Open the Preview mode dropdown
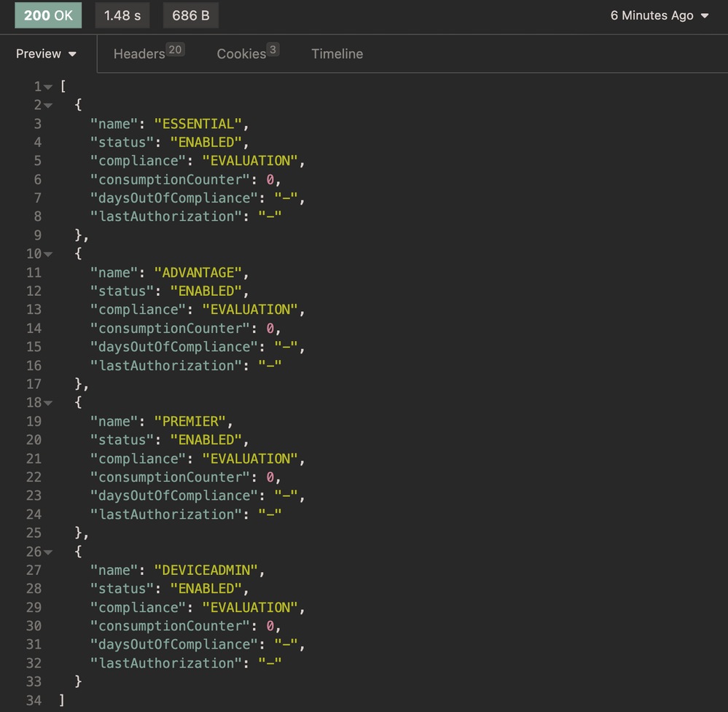 tap(47, 54)
